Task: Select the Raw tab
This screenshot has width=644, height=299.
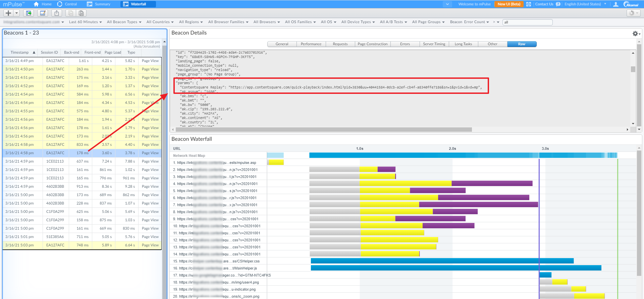Action: [522, 44]
